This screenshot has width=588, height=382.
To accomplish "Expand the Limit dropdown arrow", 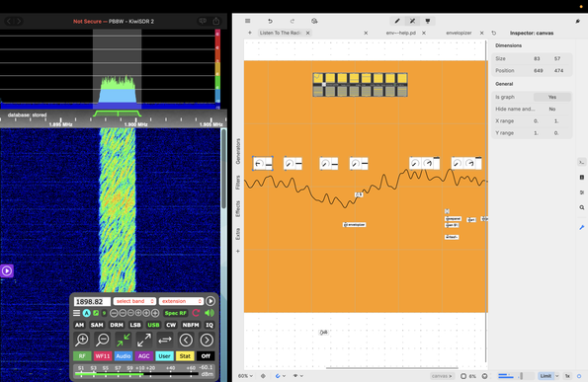I will [x=557, y=376].
